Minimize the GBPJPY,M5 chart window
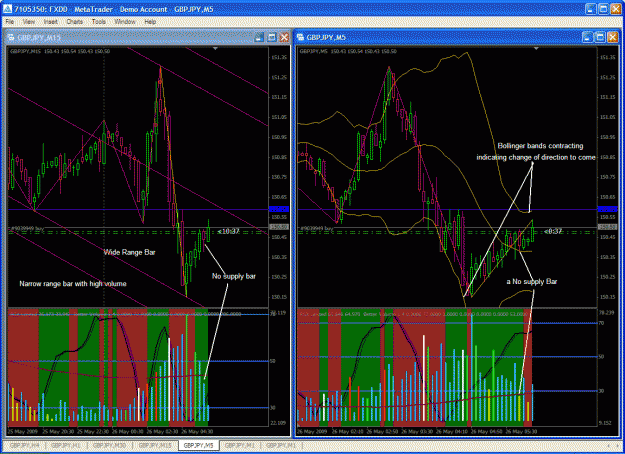The width and height of the screenshot is (625, 454). [588, 37]
